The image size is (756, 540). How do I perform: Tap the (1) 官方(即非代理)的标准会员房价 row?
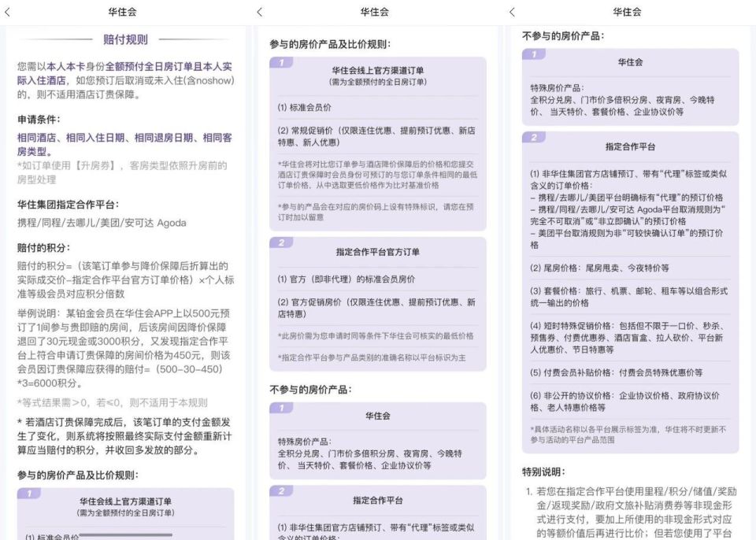tap(346, 279)
